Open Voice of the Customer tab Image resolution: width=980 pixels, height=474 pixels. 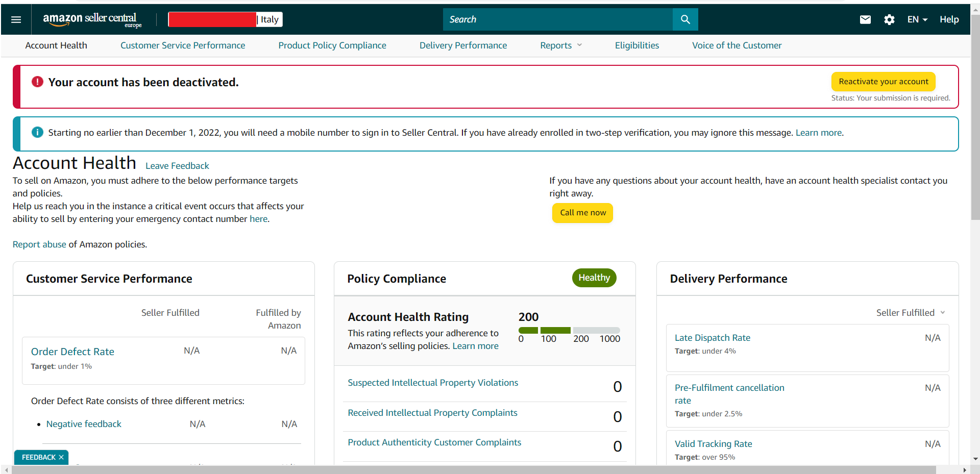pyautogui.click(x=737, y=45)
